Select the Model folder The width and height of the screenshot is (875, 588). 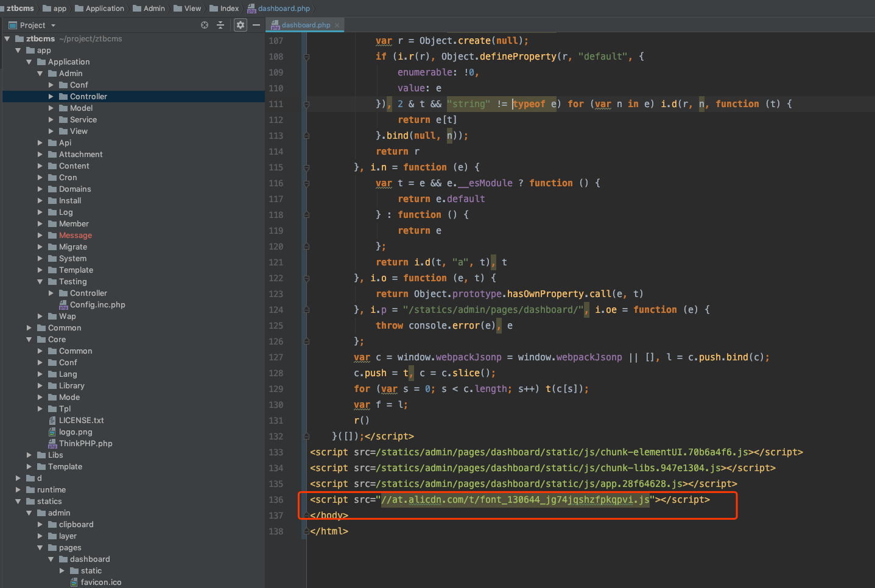[81, 108]
